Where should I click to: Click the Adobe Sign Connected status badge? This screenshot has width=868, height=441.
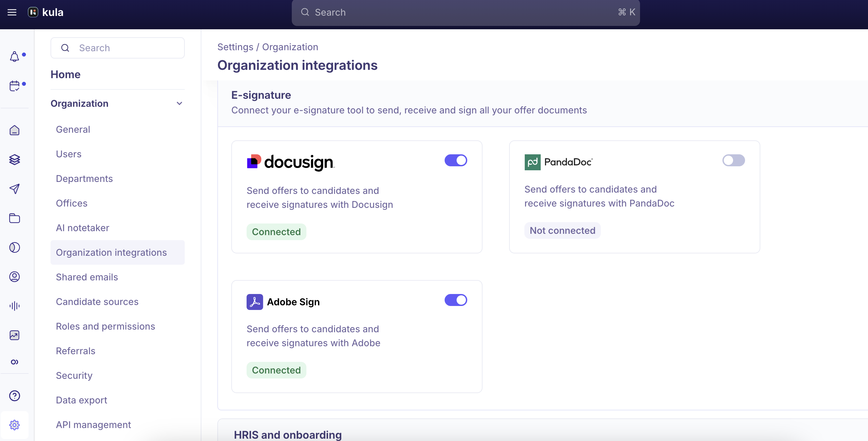276,370
